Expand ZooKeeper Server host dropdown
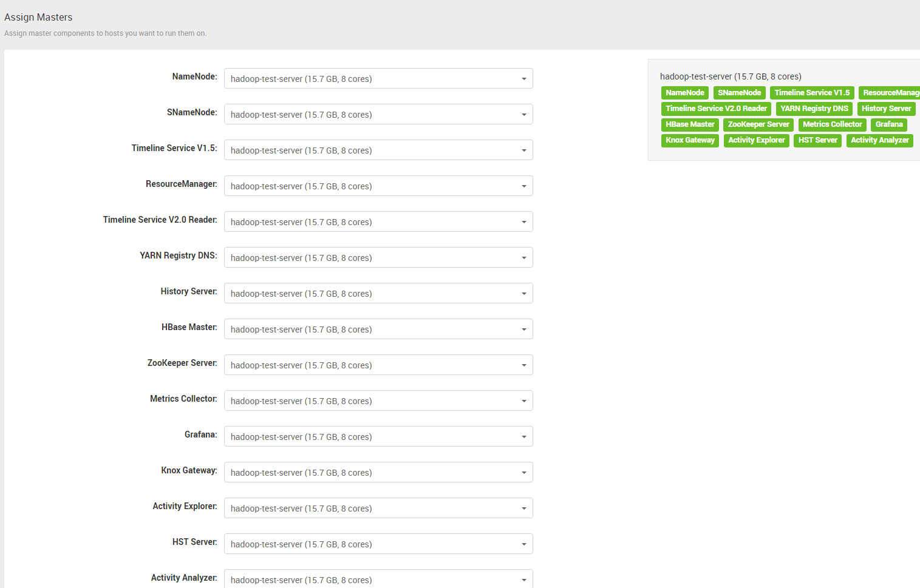This screenshot has height=588, width=920. tap(378, 365)
